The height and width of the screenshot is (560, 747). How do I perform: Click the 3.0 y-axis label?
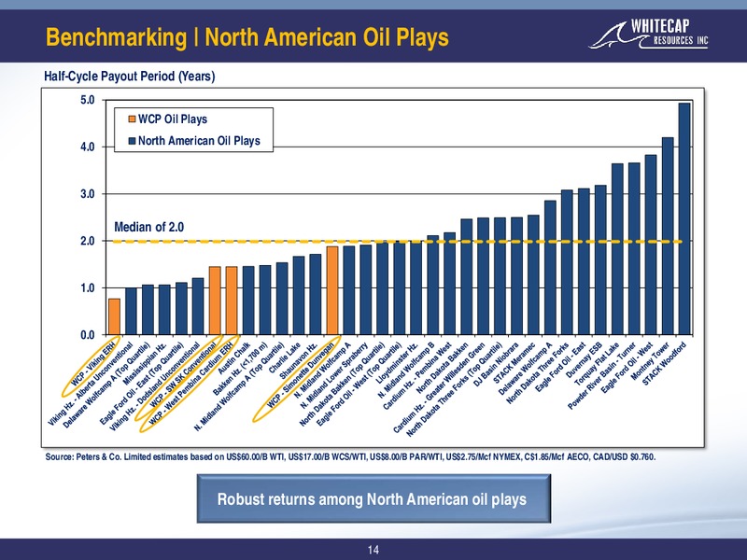(88, 194)
